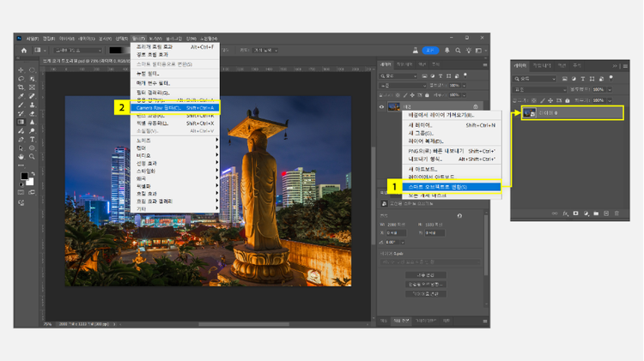Toggle the layer eye visibility icon
Screen dimensions: 644x361
(382, 107)
